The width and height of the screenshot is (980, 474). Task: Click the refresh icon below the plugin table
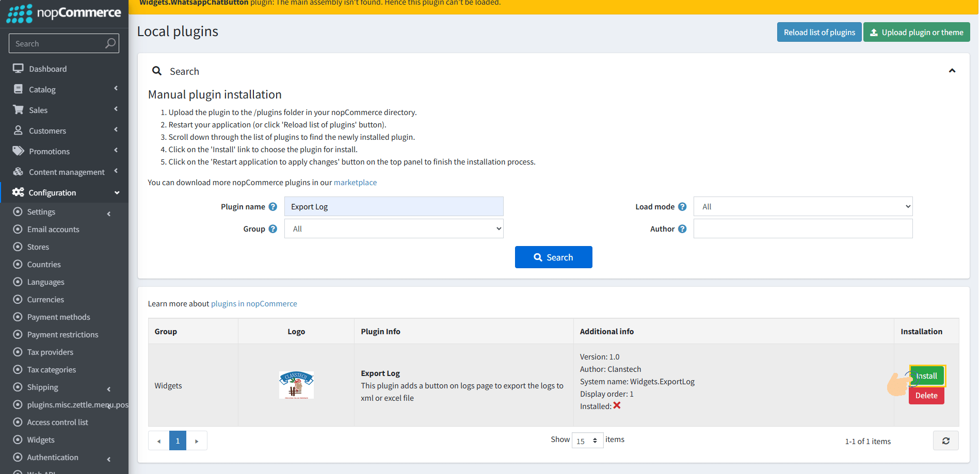[945, 441]
